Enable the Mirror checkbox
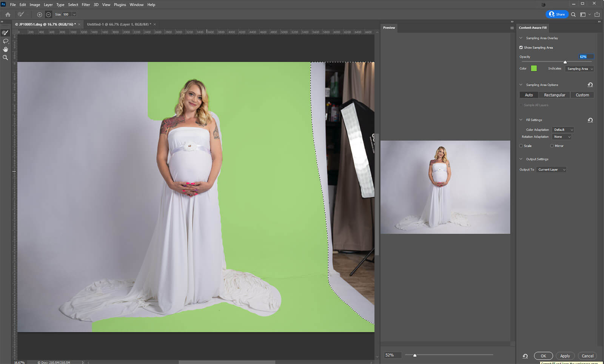The height and width of the screenshot is (364, 604). point(552,146)
